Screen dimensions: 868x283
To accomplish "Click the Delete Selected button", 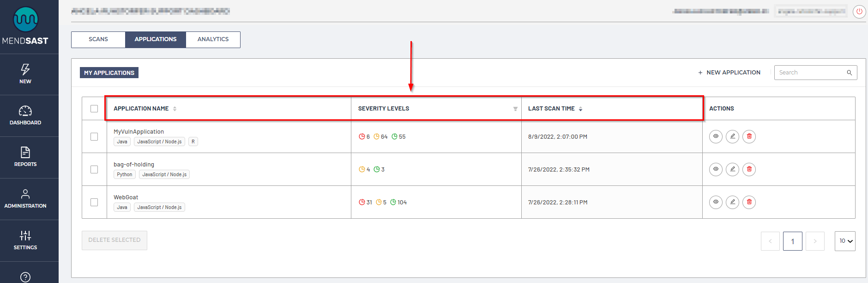I will click(115, 240).
